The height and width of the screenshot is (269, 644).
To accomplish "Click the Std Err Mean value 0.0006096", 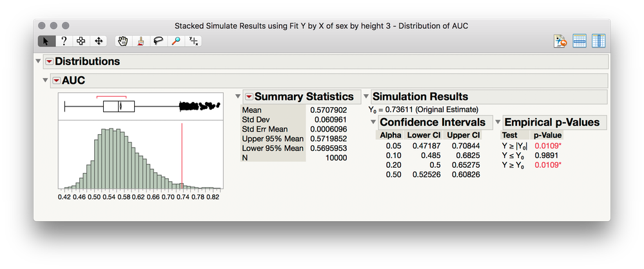I will click(x=328, y=129).
